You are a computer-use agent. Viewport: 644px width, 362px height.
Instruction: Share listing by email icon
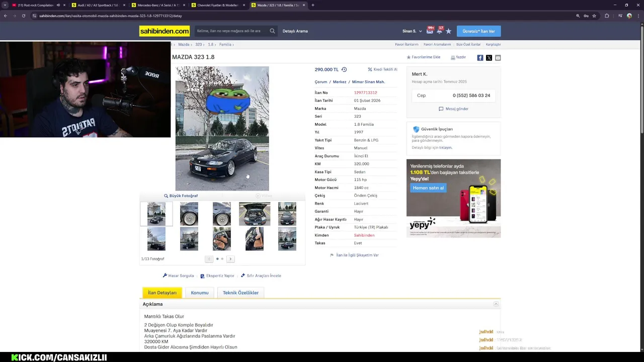(498, 58)
